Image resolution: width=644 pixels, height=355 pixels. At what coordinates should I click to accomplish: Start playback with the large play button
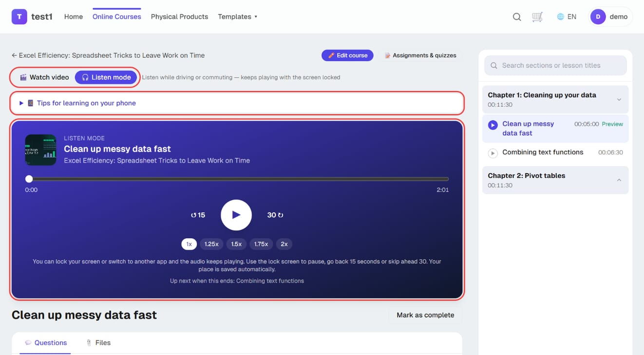[x=236, y=215]
